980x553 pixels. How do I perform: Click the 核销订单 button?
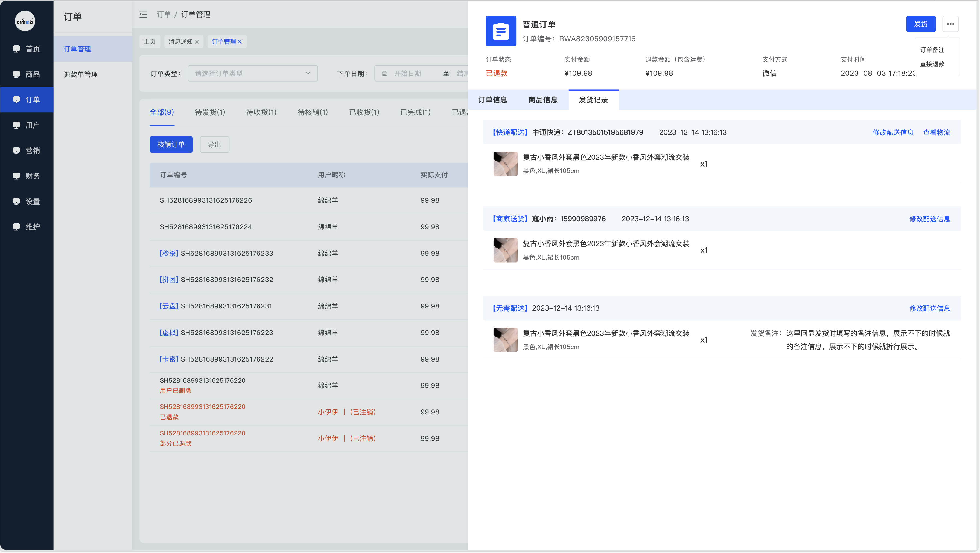click(x=171, y=145)
